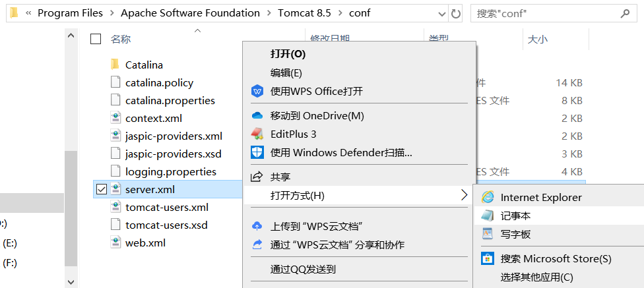644x288 pixels.
Task: Click the double-chevron before Program Files
Action: point(28,13)
